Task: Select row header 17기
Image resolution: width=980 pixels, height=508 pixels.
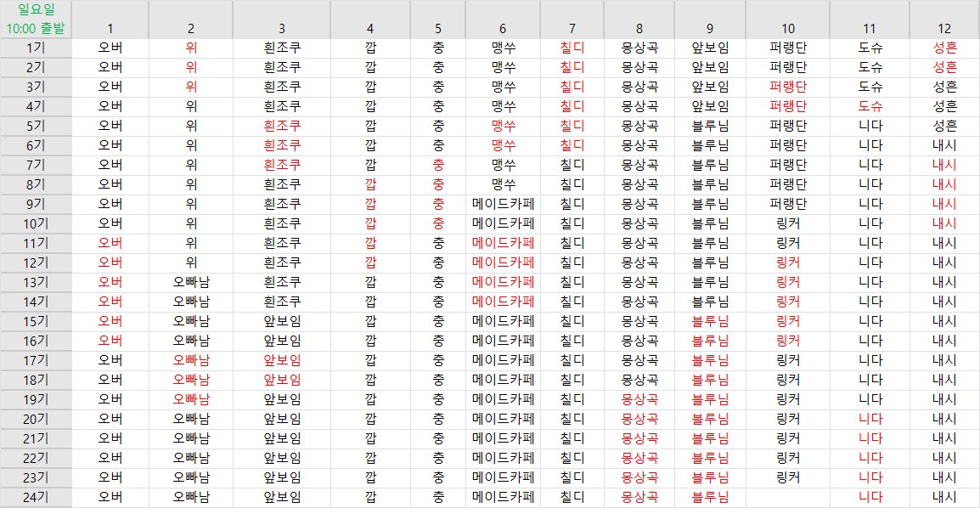Action: [36, 360]
